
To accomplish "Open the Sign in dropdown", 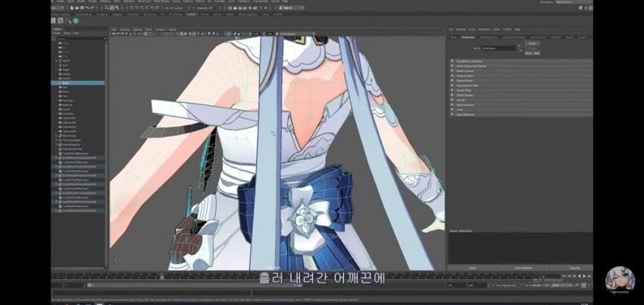I will point(290,8).
